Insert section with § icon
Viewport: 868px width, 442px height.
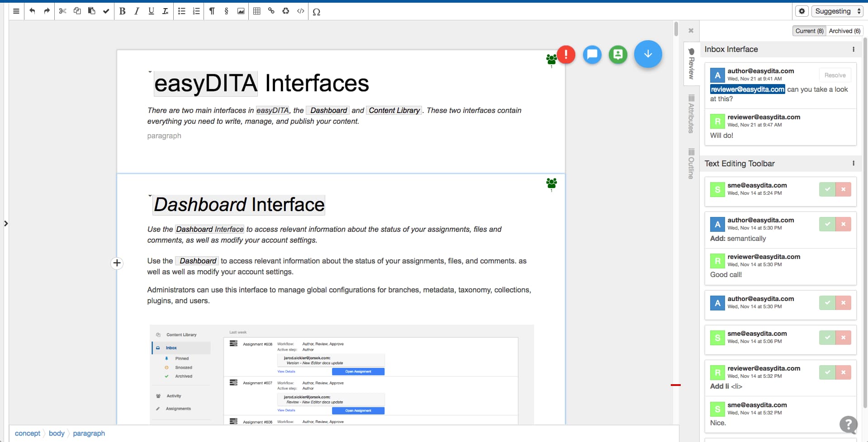[227, 11]
